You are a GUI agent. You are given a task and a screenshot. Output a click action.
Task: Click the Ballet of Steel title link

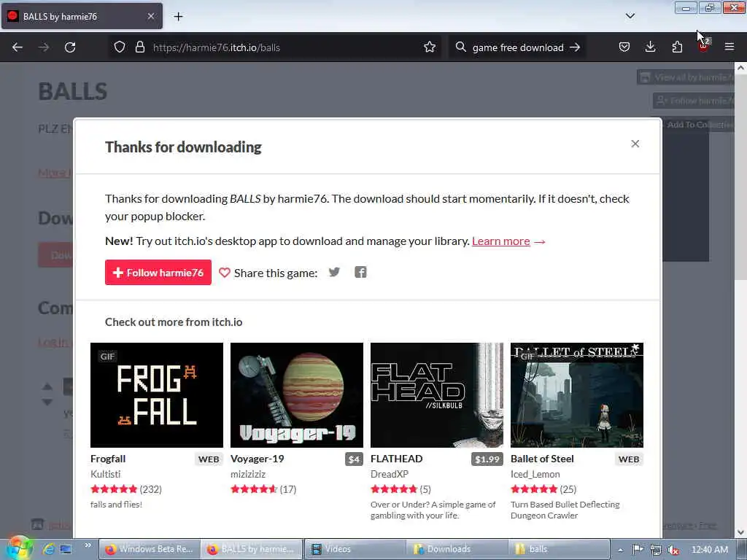tap(542, 459)
